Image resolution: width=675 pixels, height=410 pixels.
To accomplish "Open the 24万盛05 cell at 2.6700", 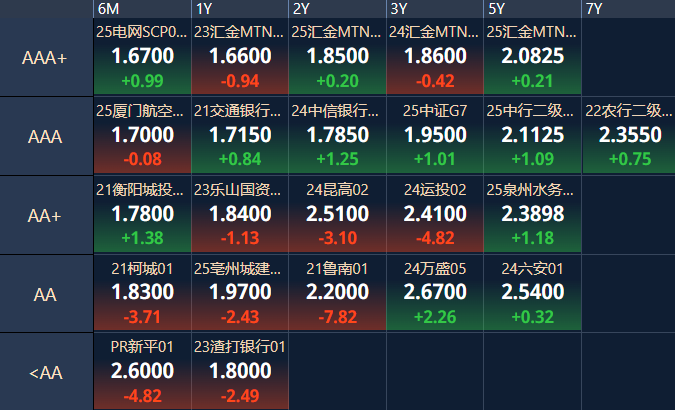I will coord(434,293).
